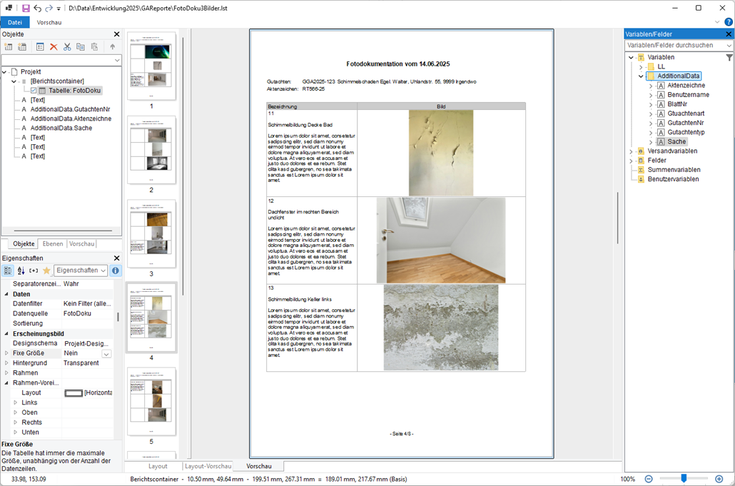Click the alphabetical sort properties icon
The height and width of the screenshot is (486, 735).
(21, 270)
